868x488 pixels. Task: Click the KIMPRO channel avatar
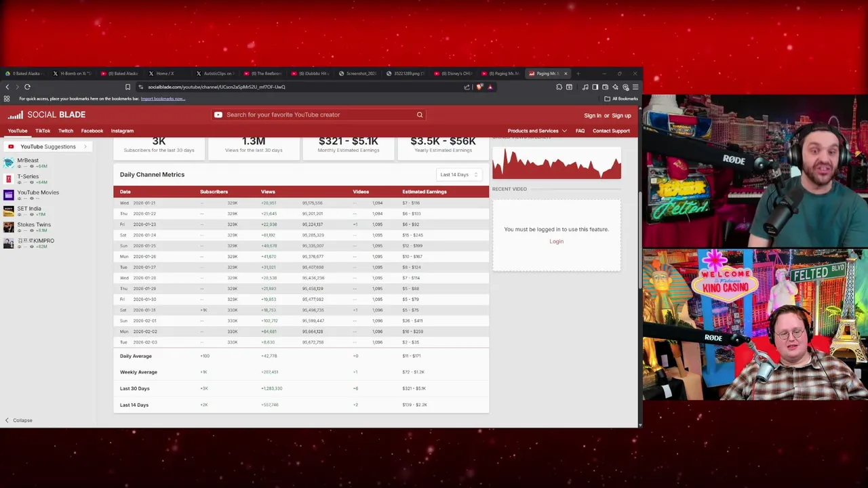click(x=8, y=243)
